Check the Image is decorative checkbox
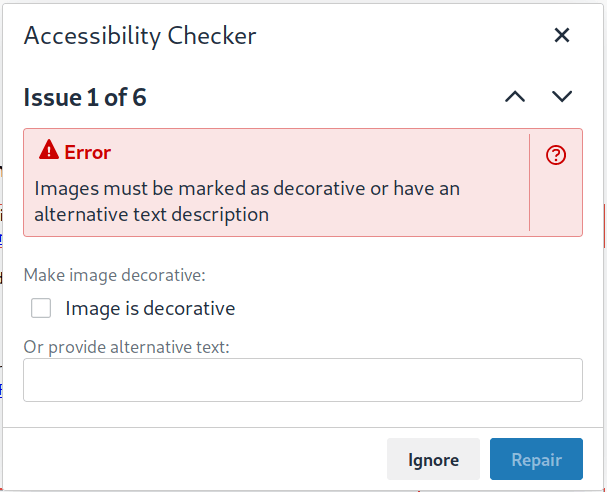 click(41, 308)
